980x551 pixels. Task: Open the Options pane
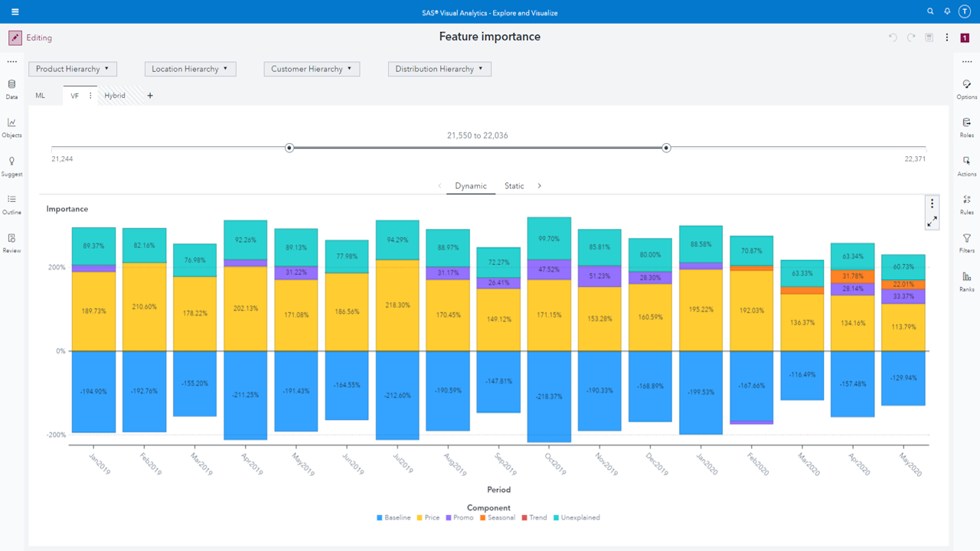pyautogui.click(x=967, y=89)
